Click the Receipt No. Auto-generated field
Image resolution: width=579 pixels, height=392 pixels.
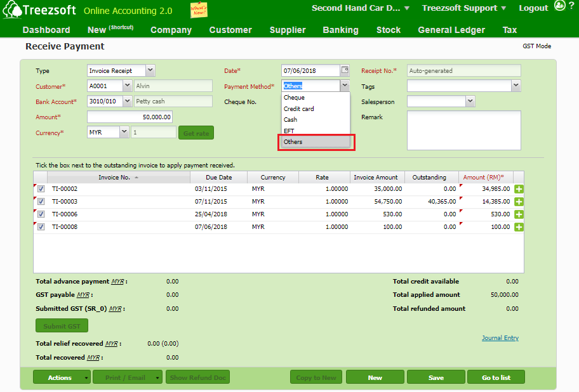coord(464,70)
